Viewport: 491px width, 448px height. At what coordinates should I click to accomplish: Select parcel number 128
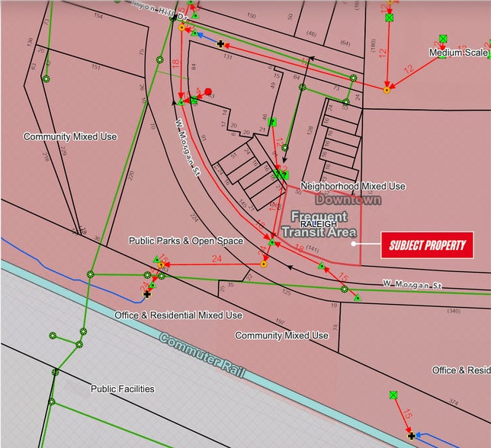pyautogui.click(x=310, y=130)
